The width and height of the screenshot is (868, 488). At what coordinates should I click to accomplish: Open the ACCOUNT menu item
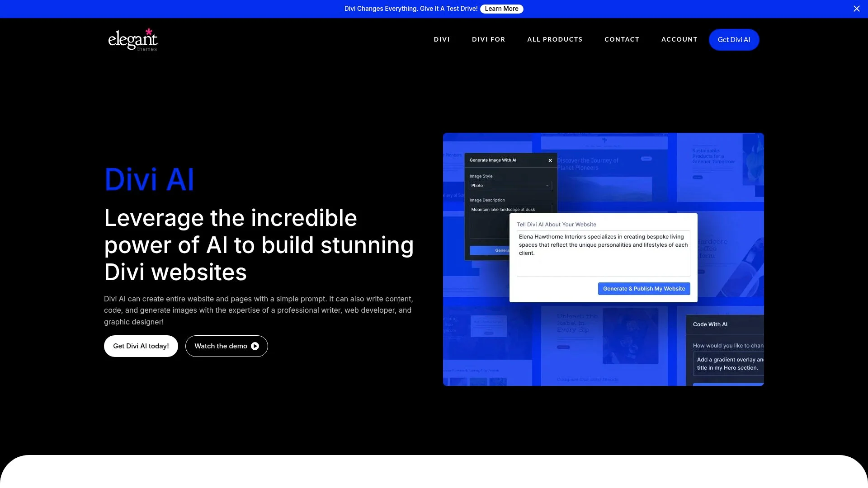[x=679, y=39]
